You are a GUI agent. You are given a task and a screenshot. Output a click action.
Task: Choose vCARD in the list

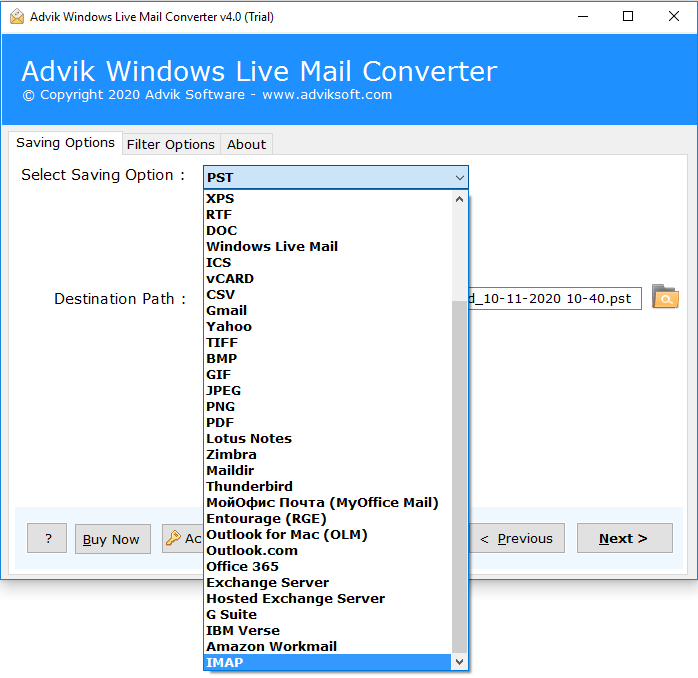point(328,279)
